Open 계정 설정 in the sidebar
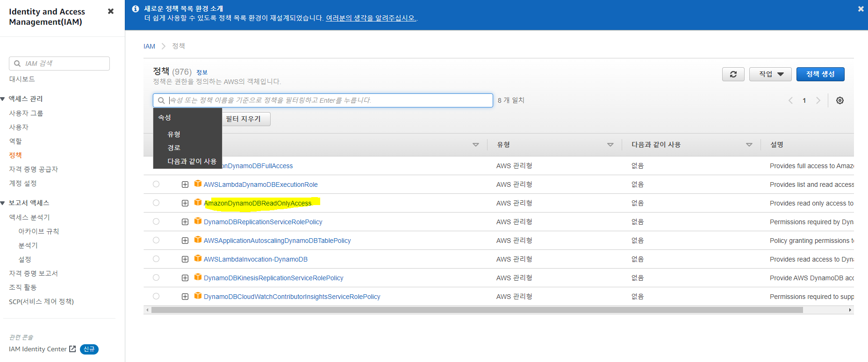The height and width of the screenshot is (362, 868). click(x=23, y=183)
